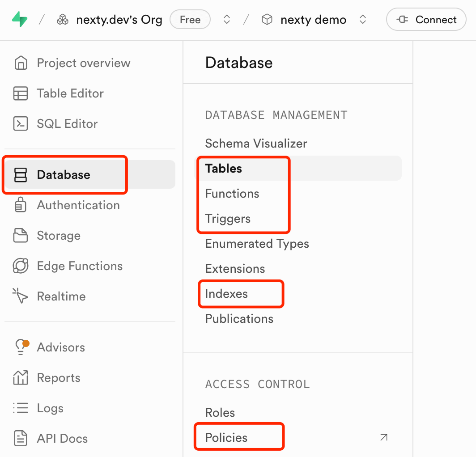Open Enumerated Types page

[x=257, y=244]
